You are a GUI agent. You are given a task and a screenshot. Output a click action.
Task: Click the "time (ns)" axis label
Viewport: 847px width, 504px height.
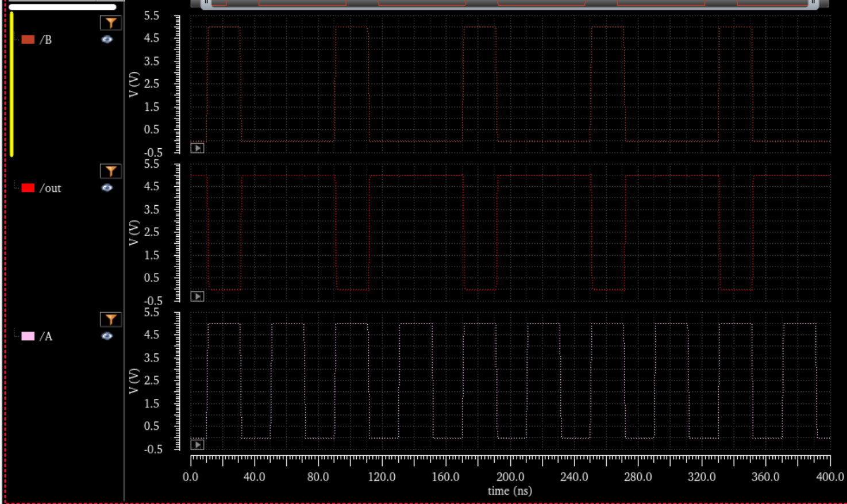(510, 491)
